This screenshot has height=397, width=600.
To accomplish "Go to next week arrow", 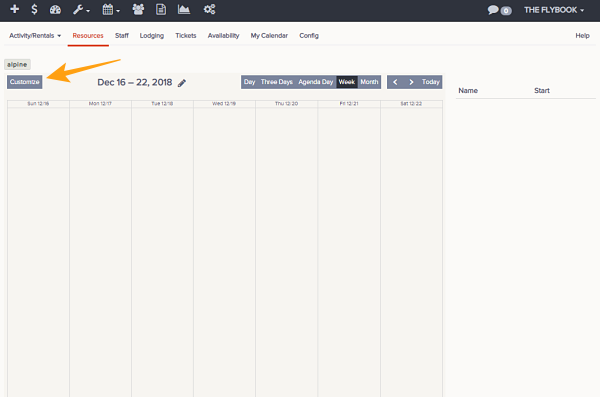I will pyautogui.click(x=411, y=82).
